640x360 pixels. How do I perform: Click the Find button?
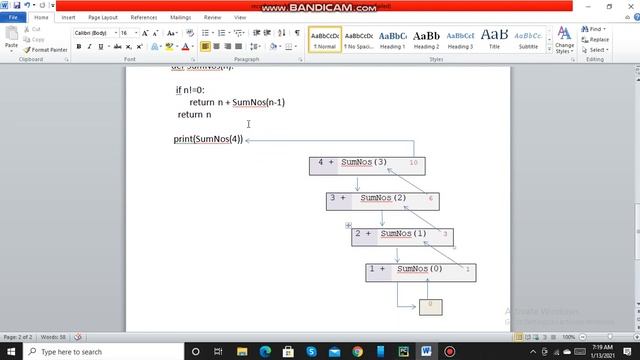[594, 29]
